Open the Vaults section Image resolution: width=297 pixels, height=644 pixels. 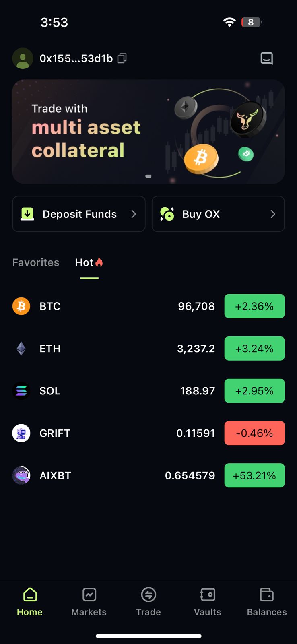click(208, 602)
